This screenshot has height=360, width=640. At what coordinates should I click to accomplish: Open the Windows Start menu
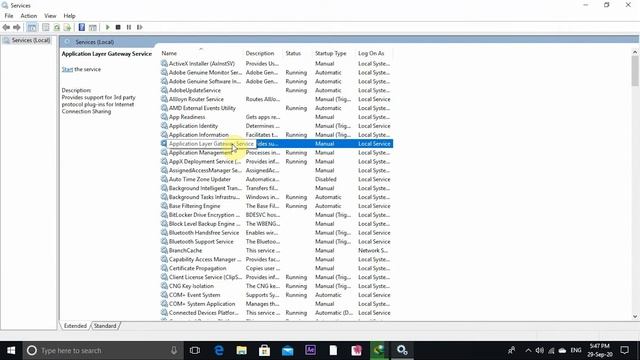point(11,351)
